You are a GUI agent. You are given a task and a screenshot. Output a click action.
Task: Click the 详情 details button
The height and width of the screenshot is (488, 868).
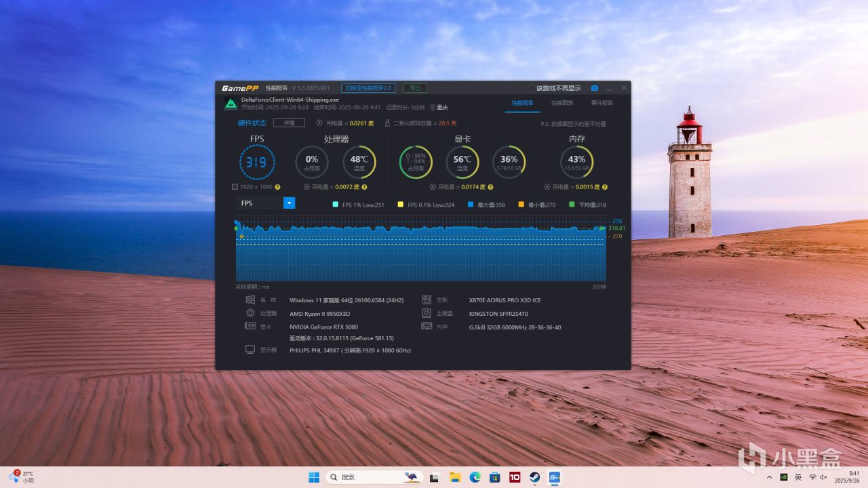point(289,123)
